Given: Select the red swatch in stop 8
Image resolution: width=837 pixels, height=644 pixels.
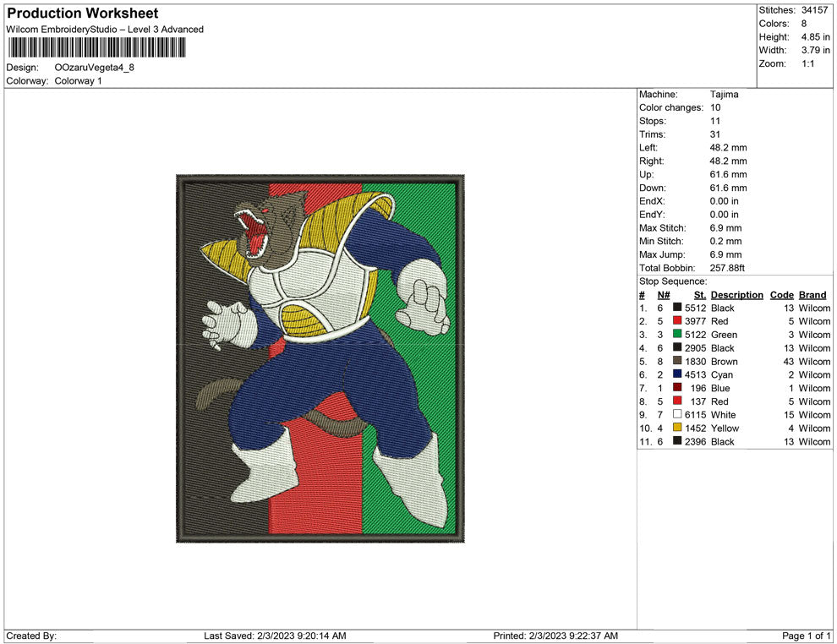Looking at the screenshot, I should (677, 401).
